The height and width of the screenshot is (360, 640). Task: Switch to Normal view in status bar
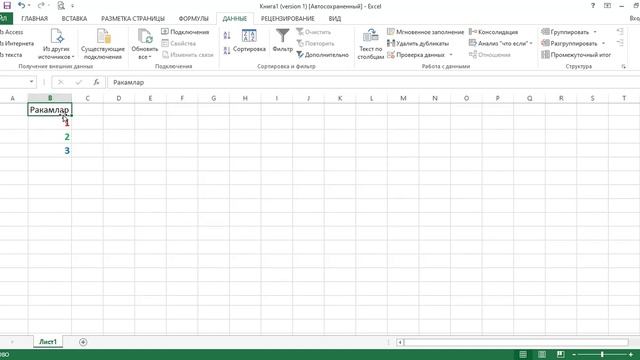pos(523,354)
